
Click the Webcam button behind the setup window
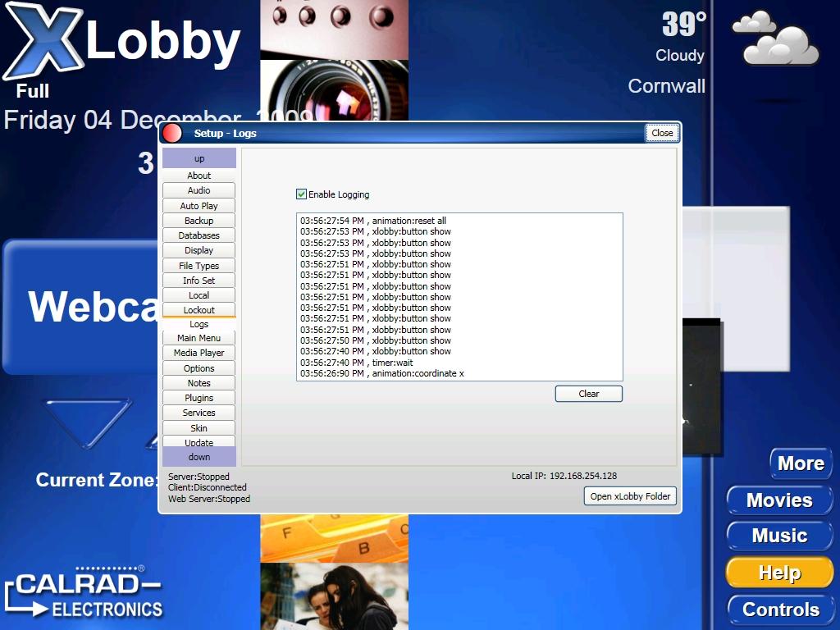tap(80, 307)
